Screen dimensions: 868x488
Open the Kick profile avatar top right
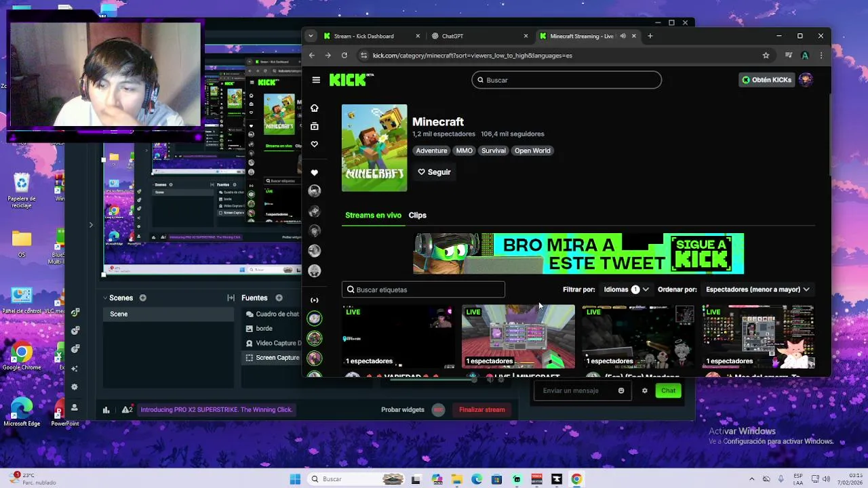tap(806, 80)
